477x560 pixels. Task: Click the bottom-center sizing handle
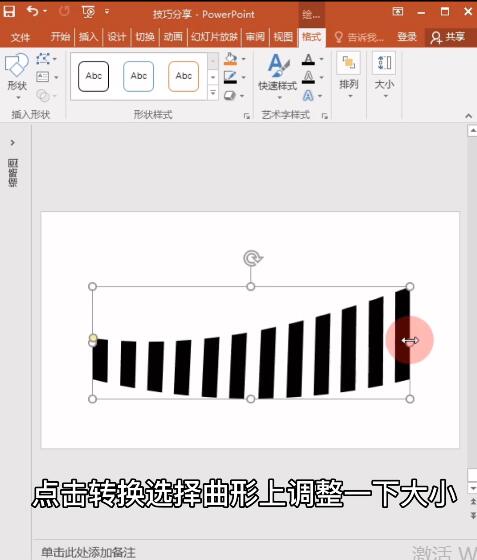click(x=251, y=399)
